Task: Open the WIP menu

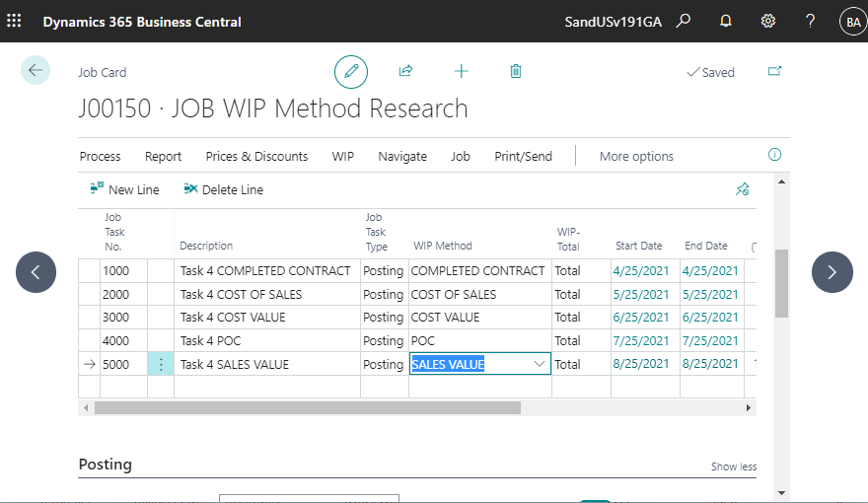Action: 342,157
